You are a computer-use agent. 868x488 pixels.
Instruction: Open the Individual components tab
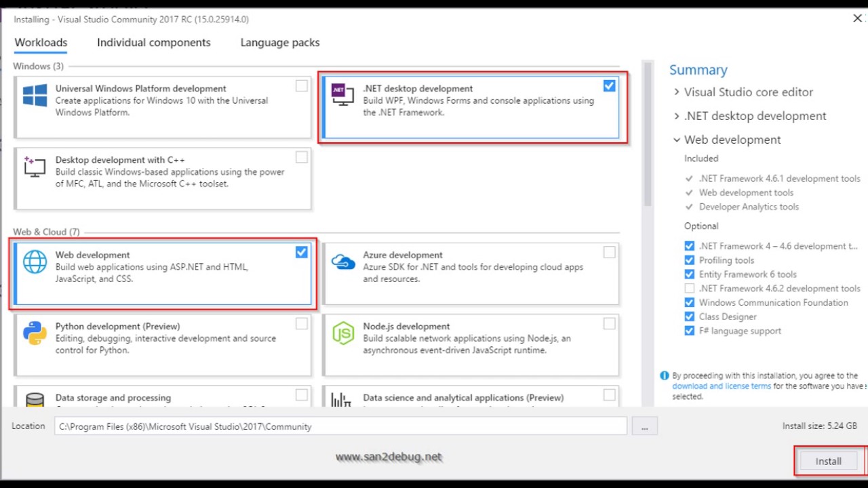154,43
